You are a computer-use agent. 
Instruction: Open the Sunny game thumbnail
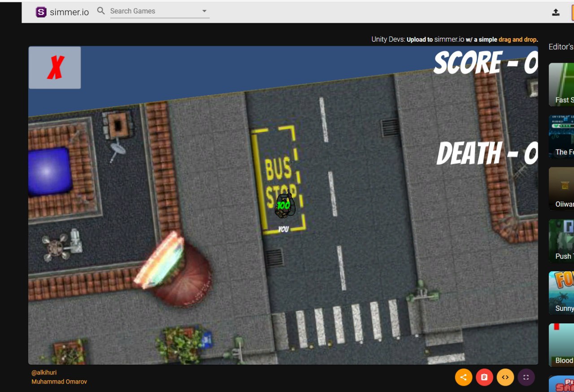(x=561, y=293)
